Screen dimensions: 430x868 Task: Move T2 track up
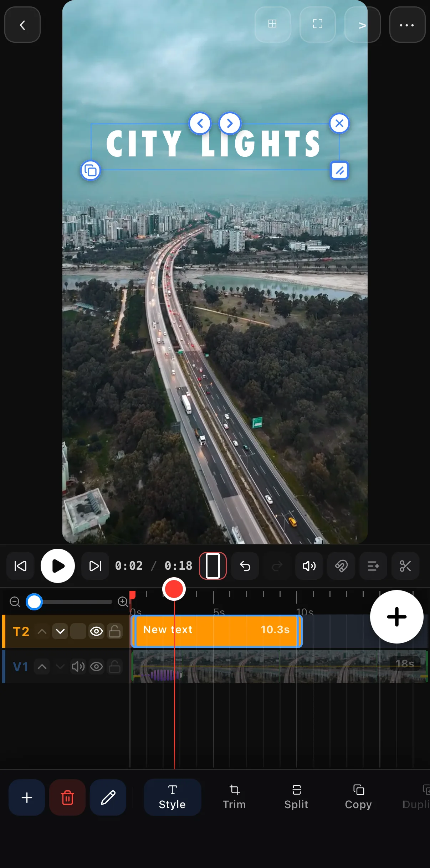(42, 631)
